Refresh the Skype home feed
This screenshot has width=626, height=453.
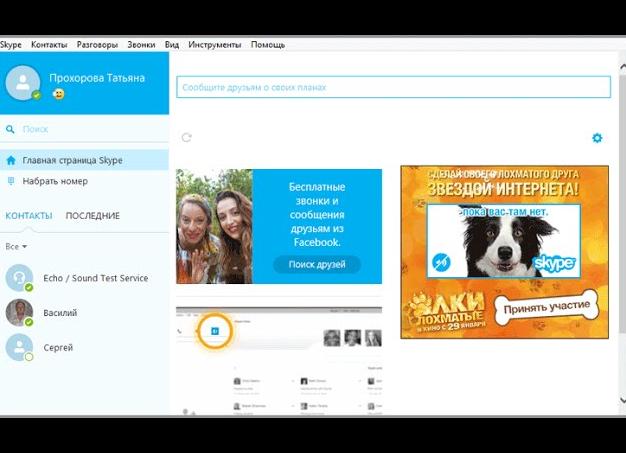(186, 138)
